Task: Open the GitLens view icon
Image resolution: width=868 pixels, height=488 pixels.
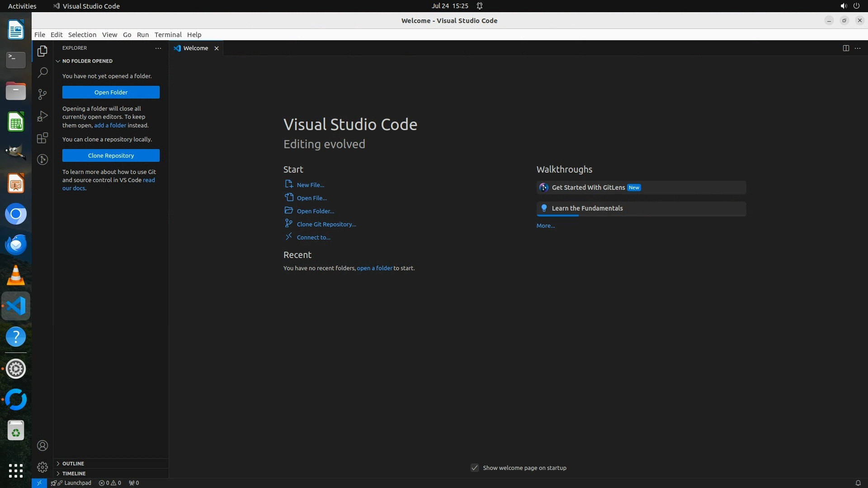Action: pyautogui.click(x=42, y=160)
